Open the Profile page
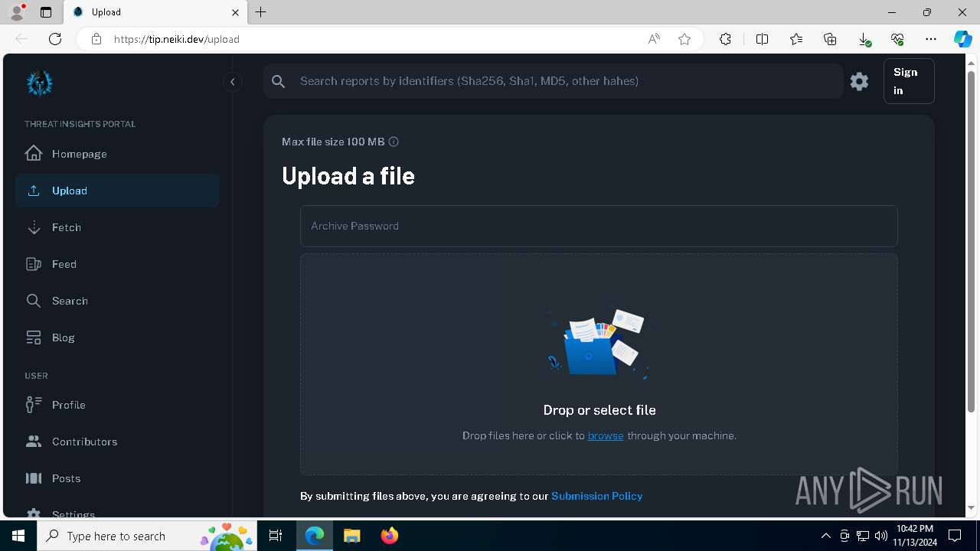980x551 pixels. [117, 405]
